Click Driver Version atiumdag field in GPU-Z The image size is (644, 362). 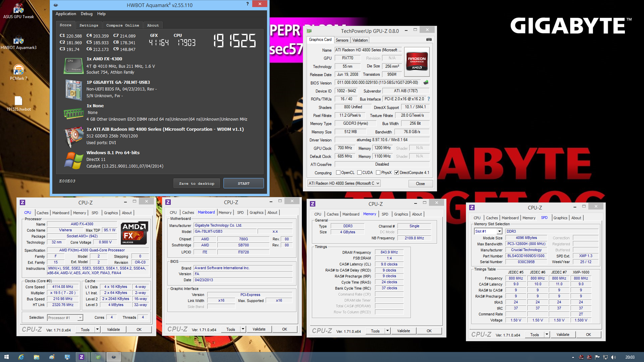click(382, 140)
